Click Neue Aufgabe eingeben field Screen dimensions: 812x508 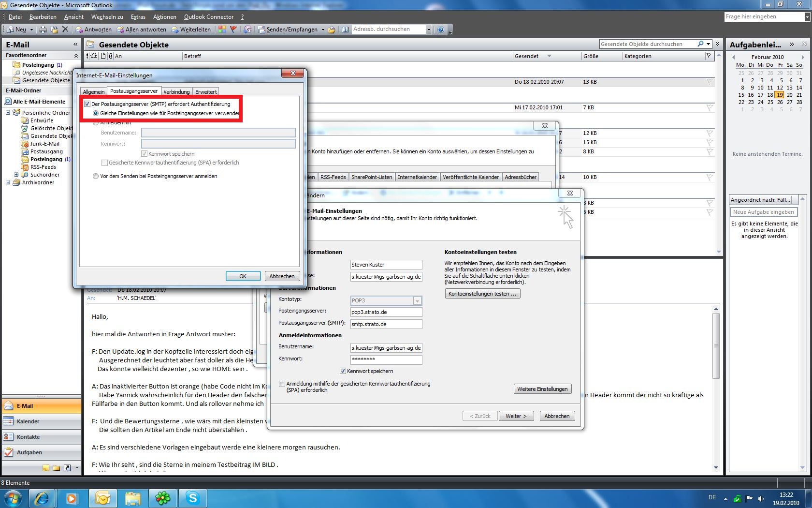(x=764, y=212)
